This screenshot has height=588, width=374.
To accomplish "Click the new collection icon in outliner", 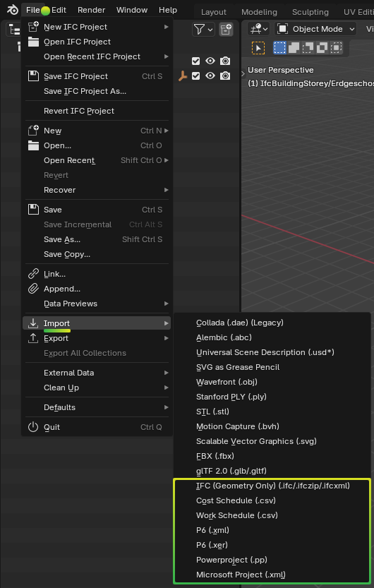I will 226,29.
